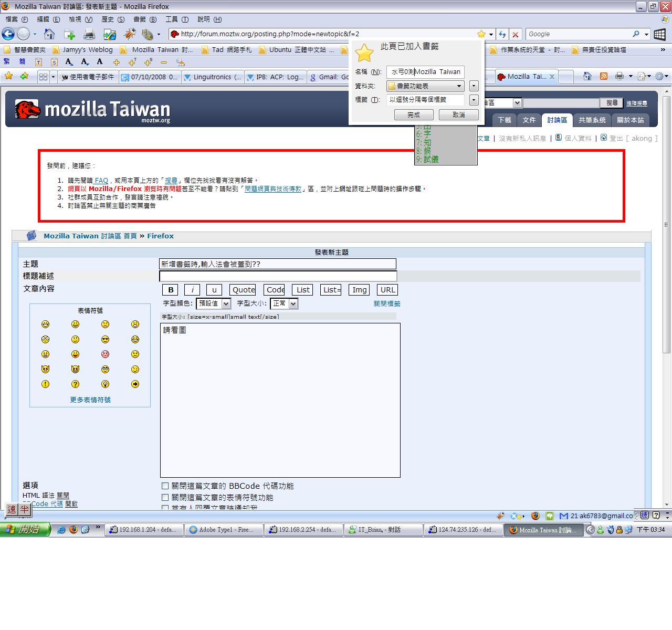Open the FAQ link in the notice
The width and height of the screenshot is (672, 630).
(x=101, y=180)
